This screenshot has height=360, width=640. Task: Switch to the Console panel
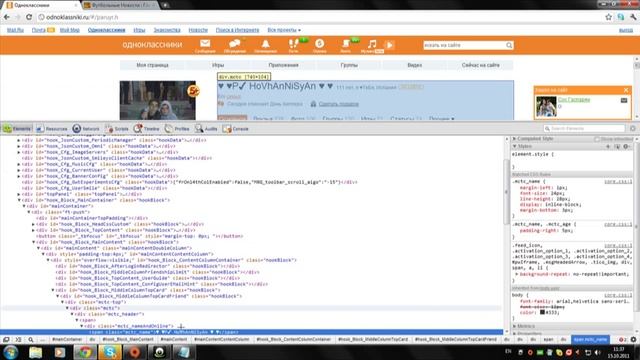click(x=236, y=129)
